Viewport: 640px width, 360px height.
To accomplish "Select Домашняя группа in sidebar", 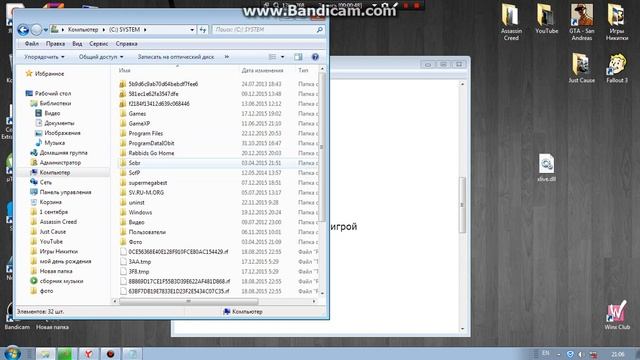I will coord(63,153).
